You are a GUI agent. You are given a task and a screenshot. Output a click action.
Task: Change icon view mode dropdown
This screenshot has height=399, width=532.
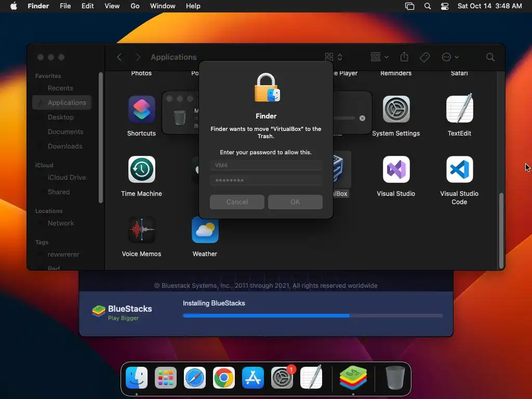pos(334,57)
